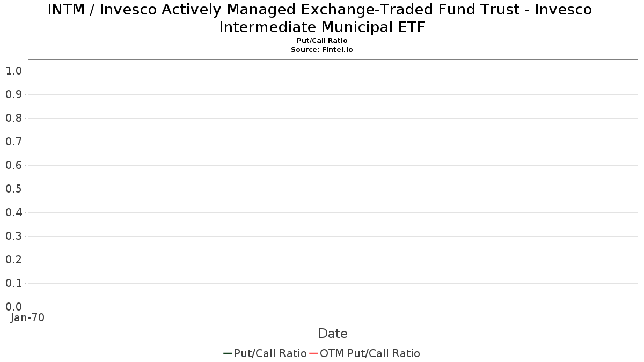Click the dark green Put/Call Ratio line swatch

point(228,353)
